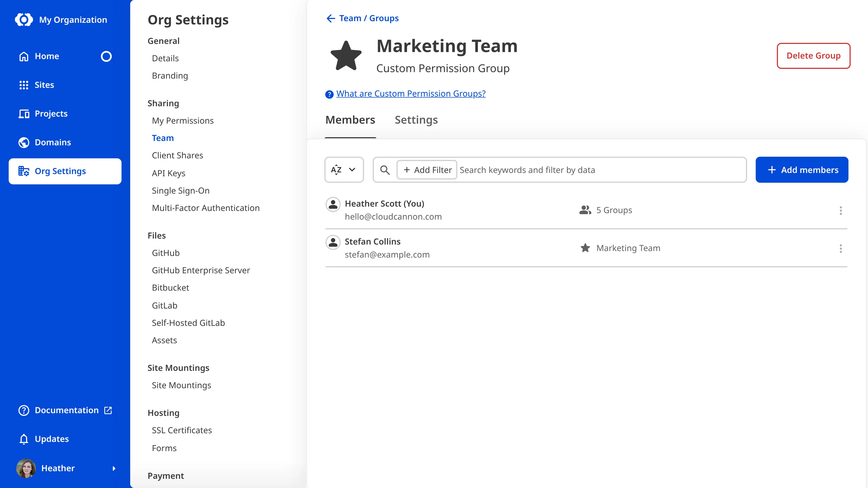The width and height of the screenshot is (868, 488).
Task: Expand the Heather account menu arrow
Action: [114, 468]
